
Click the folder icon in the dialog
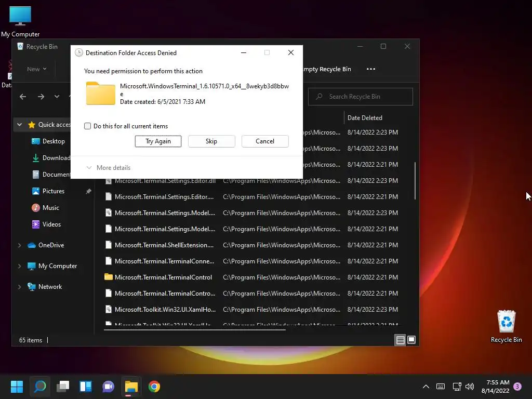coord(101,94)
